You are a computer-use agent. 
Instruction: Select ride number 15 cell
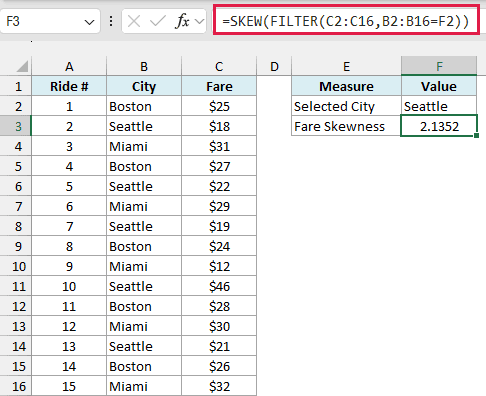(x=69, y=386)
